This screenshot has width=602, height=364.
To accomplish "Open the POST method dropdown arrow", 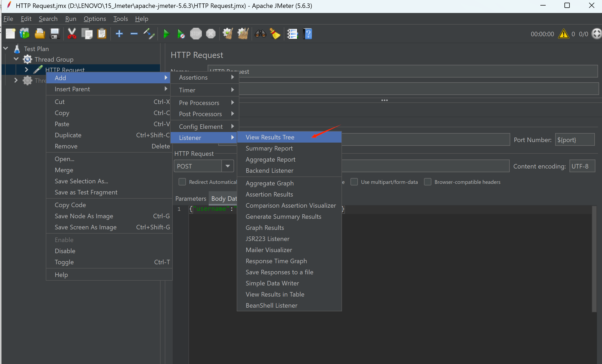I will [x=228, y=166].
